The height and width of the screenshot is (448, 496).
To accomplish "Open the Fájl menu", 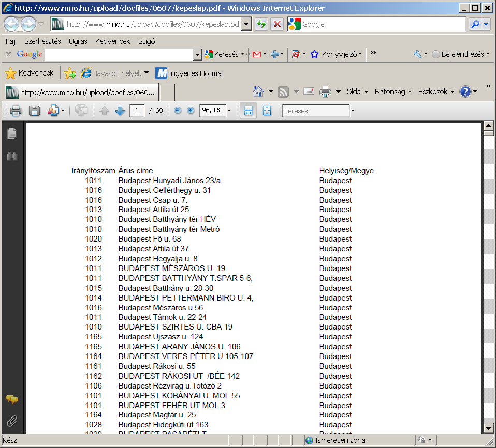I will (x=11, y=41).
